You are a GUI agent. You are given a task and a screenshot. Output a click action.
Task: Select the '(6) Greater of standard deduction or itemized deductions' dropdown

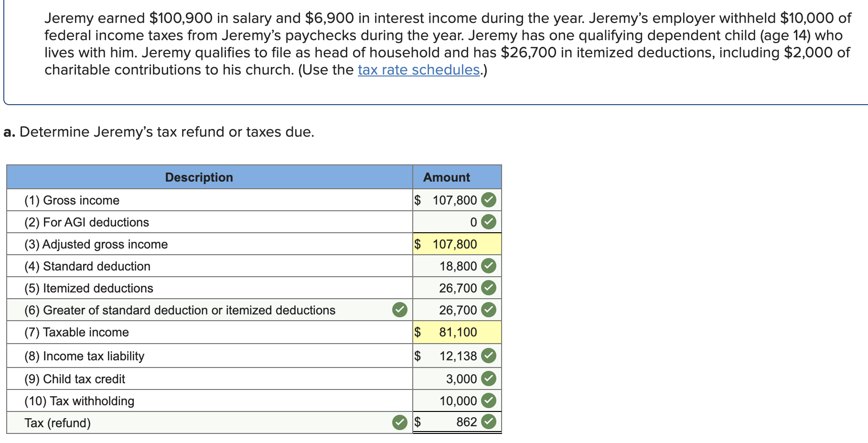click(x=210, y=310)
